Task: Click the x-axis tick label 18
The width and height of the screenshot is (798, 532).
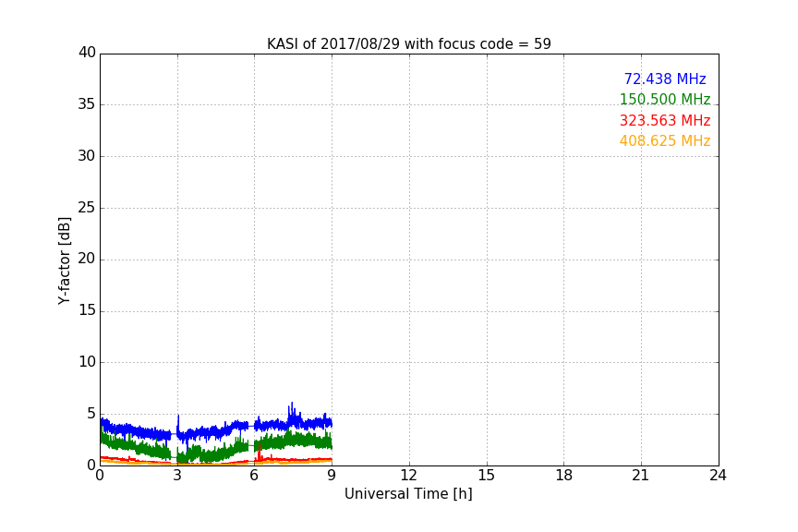Action: click(x=564, y=476)
